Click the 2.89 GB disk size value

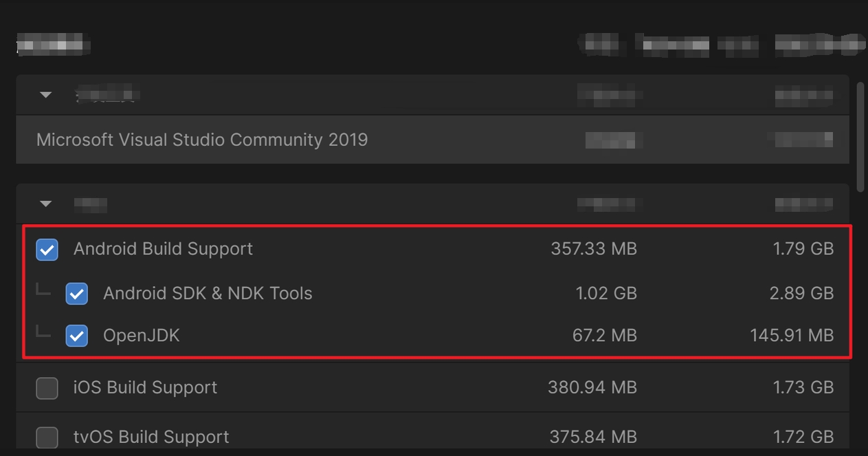tap(801, 294)
